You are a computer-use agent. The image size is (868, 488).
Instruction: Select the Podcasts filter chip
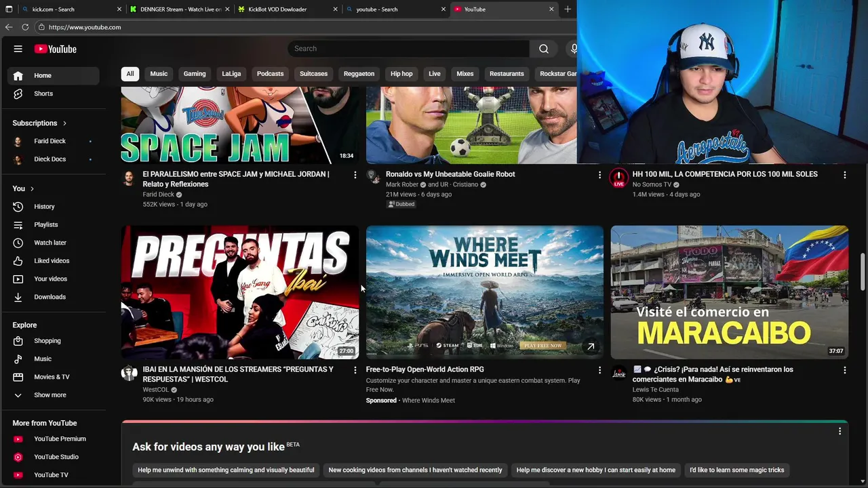[270, 74]
